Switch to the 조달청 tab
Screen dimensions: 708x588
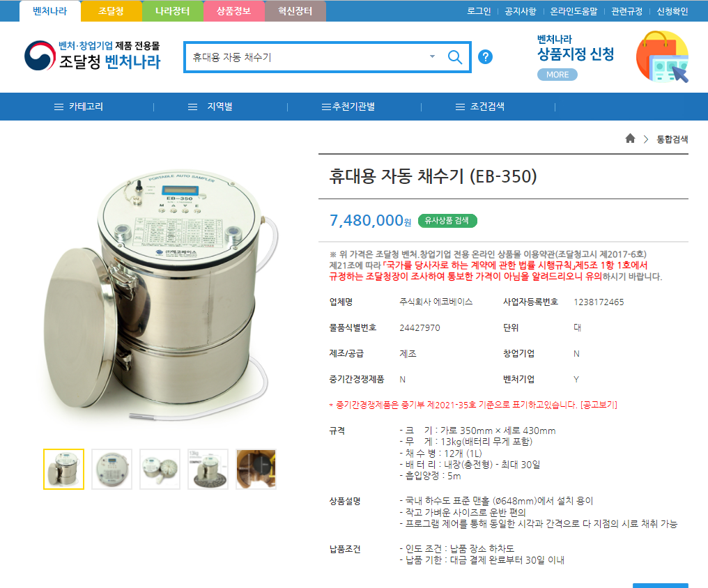[111, 11]
